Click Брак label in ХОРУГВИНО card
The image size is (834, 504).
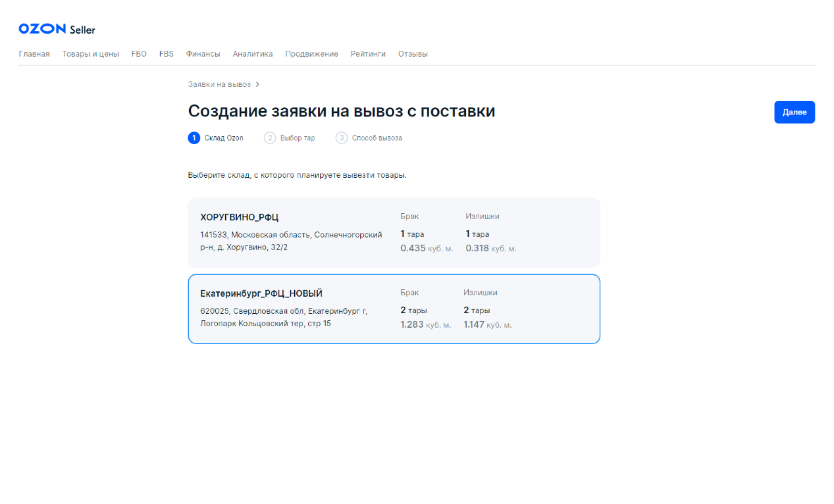409,216
